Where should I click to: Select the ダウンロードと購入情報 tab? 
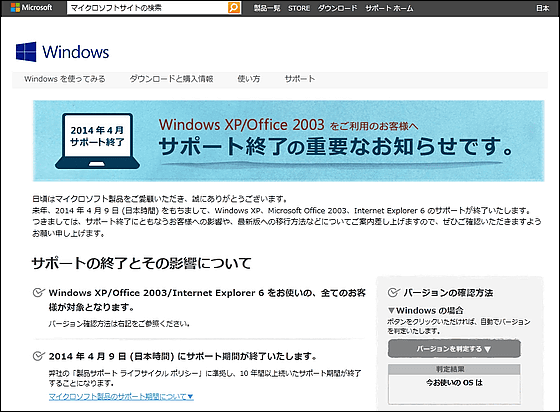pos(171,79)
